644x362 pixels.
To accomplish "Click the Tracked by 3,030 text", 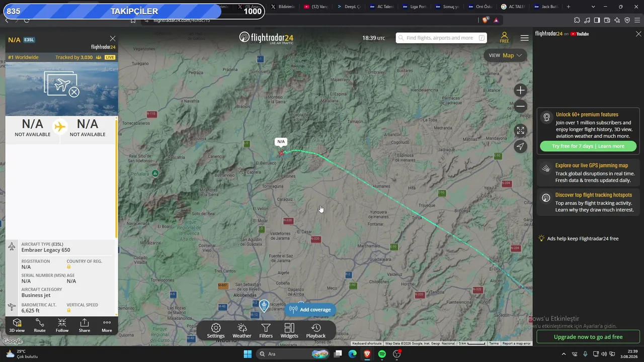I will tap(74, 57).
